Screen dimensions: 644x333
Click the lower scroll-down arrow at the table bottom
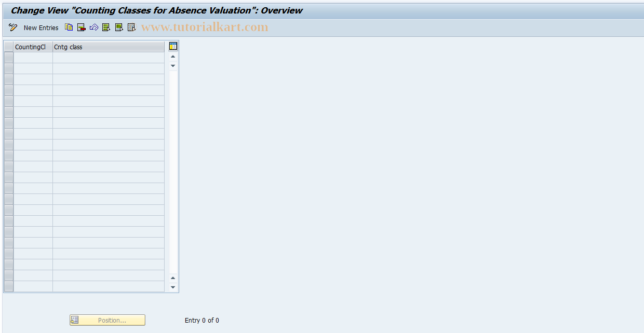(x=173, y=287)
